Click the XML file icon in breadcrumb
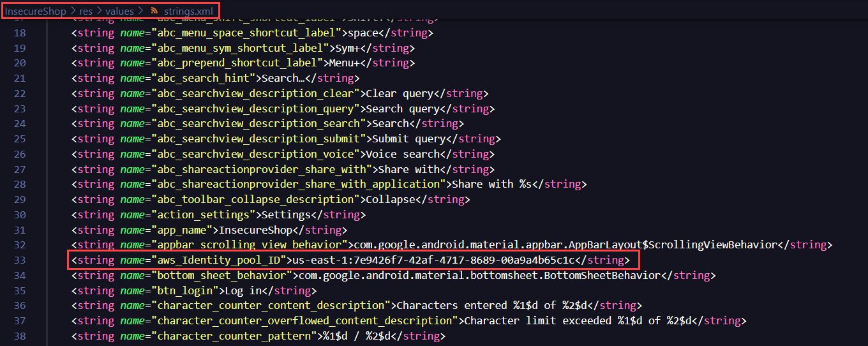The height and width of the screenshot is (346, 868). pyautogui.click(x=154, y=11)
